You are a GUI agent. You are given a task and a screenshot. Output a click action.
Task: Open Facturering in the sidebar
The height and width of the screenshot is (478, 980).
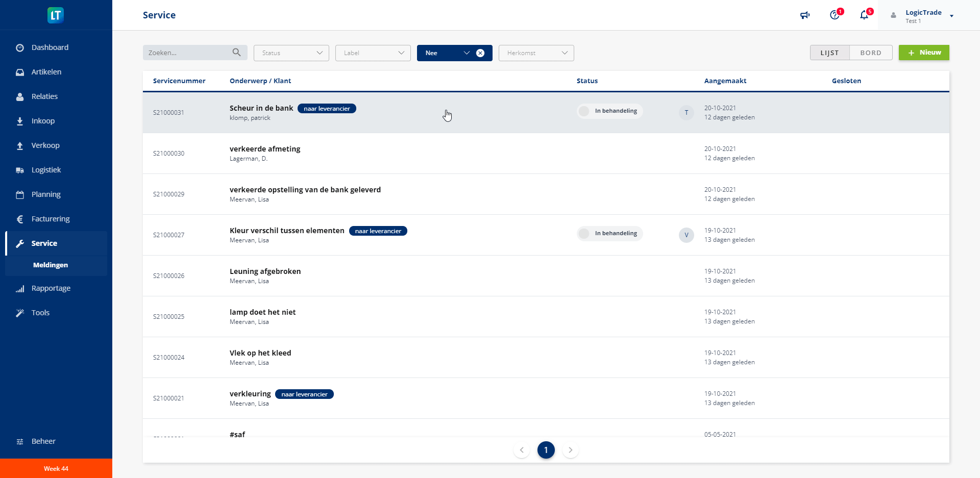(x=51, y=219)
